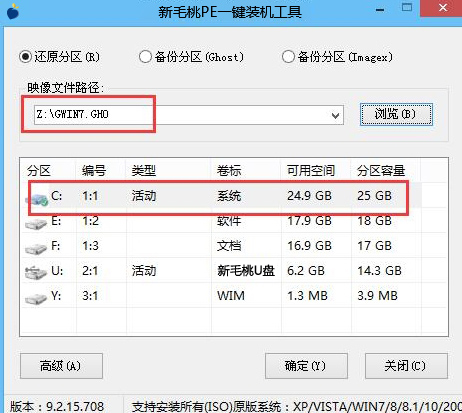This screenshot has height=413, width=462.
Task: Click the 25 GB capacity value
Action: click(374, 196)
